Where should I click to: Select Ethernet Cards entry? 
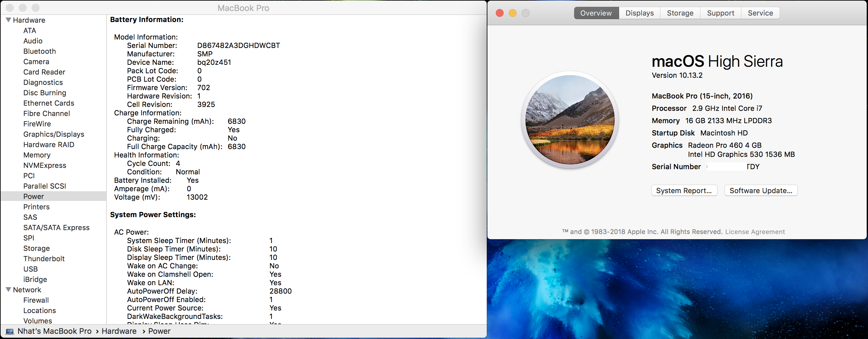(49, 103)
